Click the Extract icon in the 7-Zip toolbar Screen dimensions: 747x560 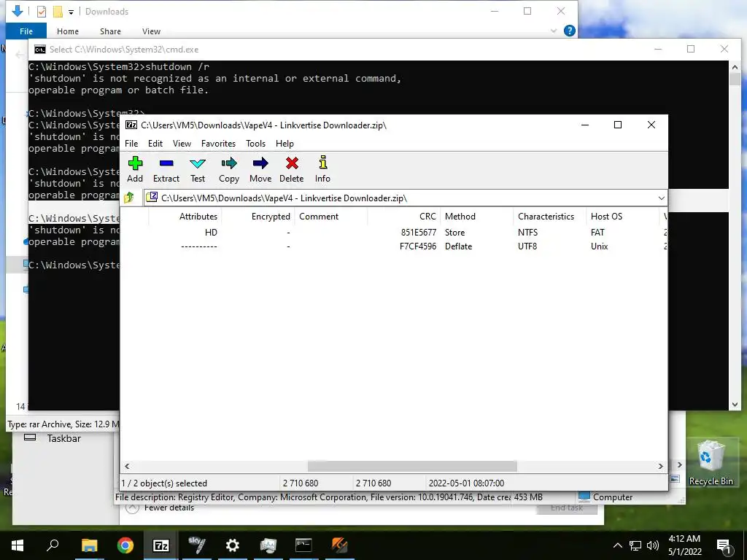click(x=166, y=164)
